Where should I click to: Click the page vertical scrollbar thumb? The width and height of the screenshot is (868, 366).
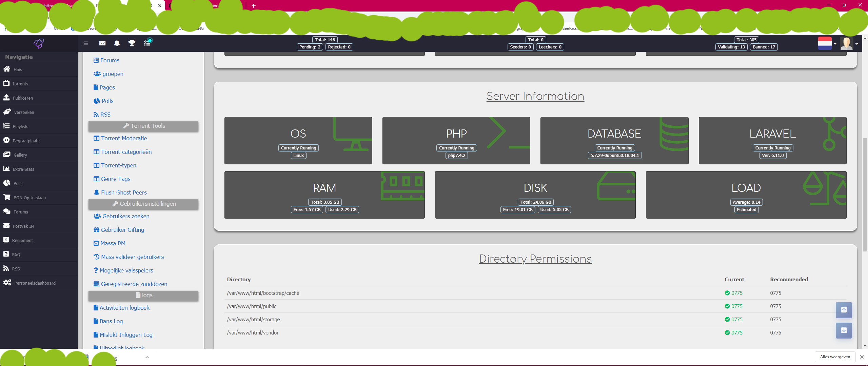[x=865, y=195]
